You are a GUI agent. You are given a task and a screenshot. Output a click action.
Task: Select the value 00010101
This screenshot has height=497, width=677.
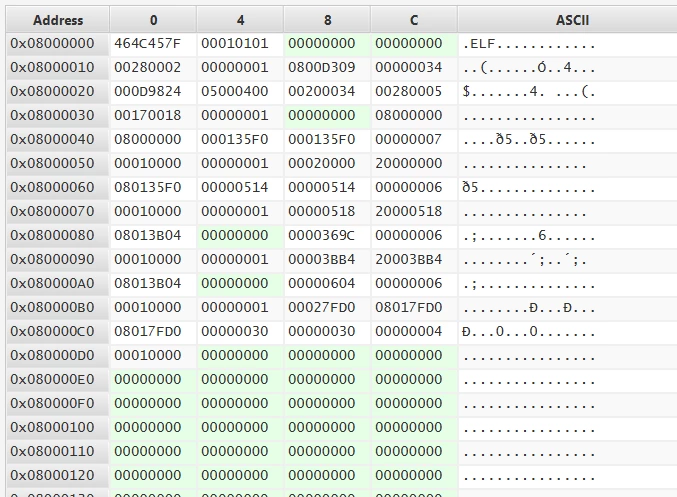[x=234, y=44]
